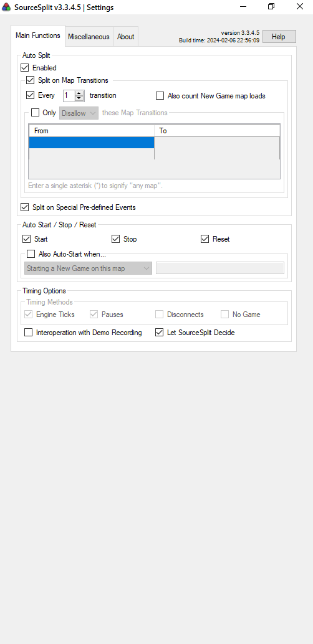Uncheck Let SourceSplit Decide
The height and width of the screenshot is (644, 313).
160,333
